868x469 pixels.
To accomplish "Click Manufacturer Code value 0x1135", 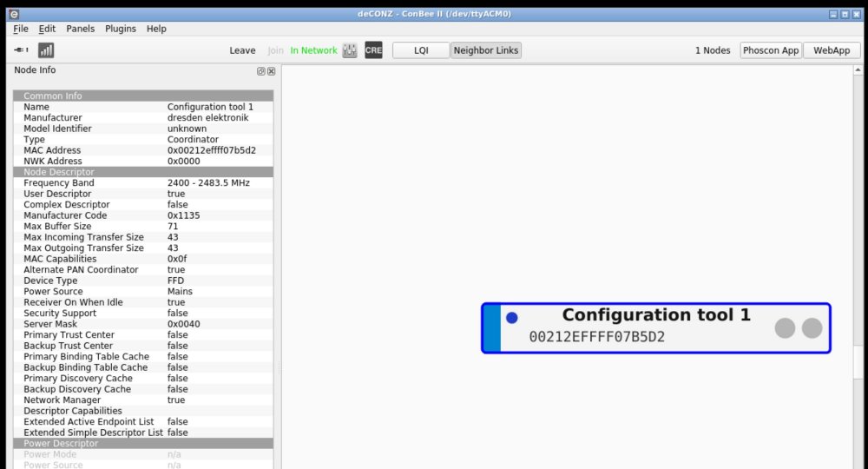I will pos(184,215).
